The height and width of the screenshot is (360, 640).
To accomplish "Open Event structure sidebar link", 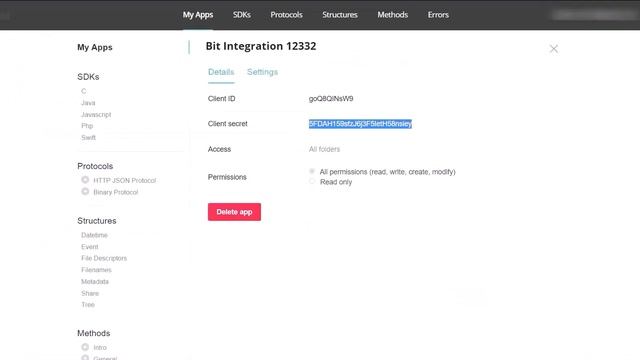I will click(89, 247).
